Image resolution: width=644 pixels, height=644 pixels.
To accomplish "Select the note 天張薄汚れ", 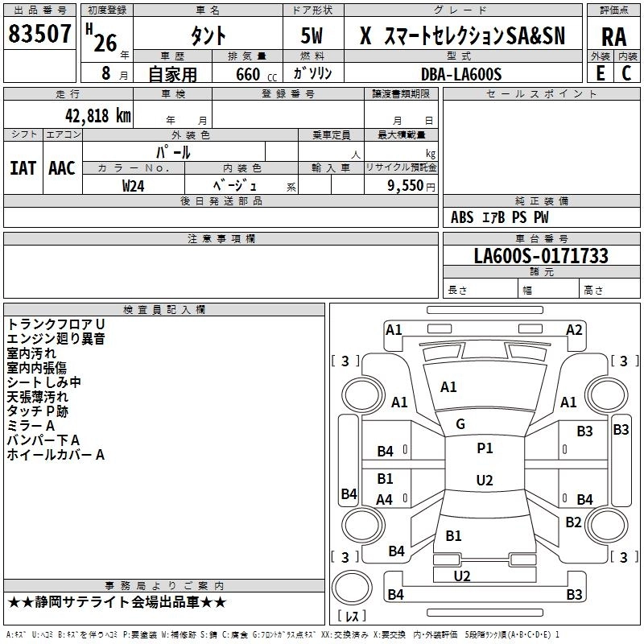I will pos(37,397).
